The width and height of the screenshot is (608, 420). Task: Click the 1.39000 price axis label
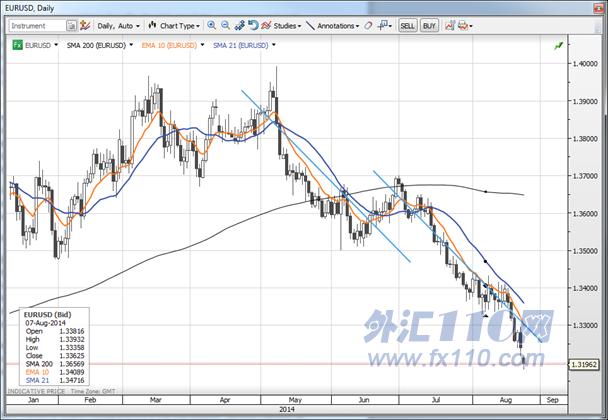coord(585,101)
